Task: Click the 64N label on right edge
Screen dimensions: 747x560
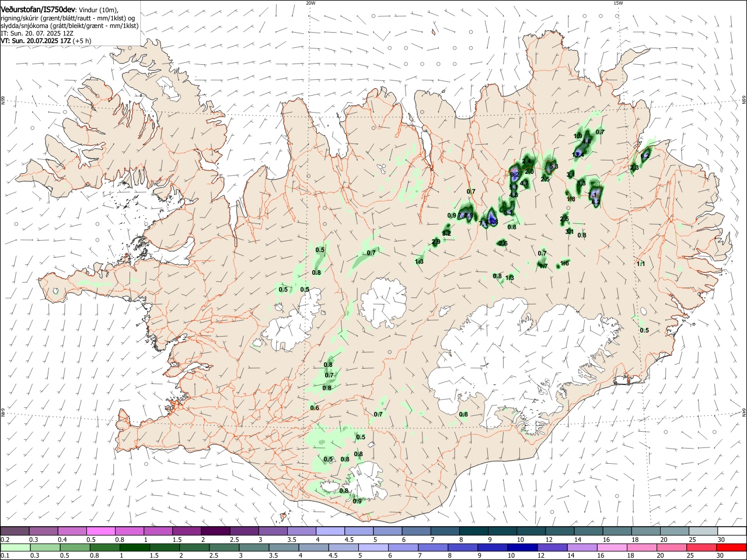Action: 744,411
